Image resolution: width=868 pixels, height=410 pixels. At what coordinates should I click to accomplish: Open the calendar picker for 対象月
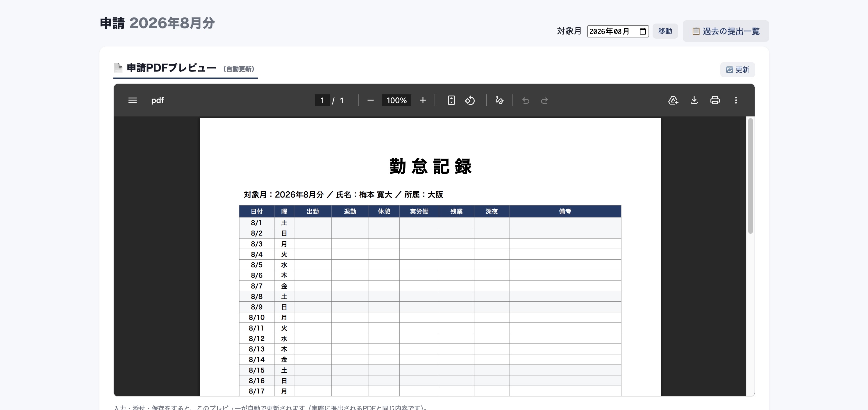[643, 31]
